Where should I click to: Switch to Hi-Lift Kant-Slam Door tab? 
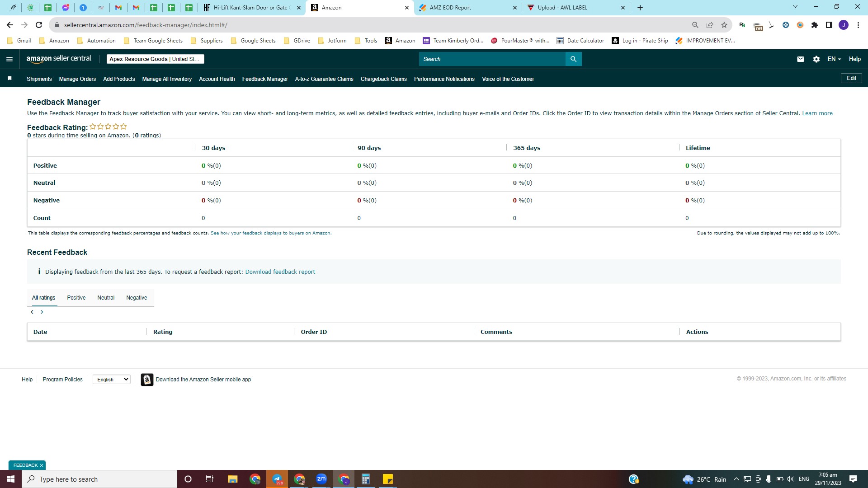pos(252,8)
